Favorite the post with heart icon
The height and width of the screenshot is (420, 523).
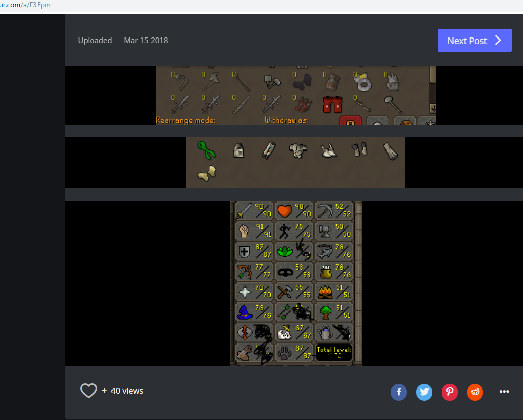pos(89,390)
